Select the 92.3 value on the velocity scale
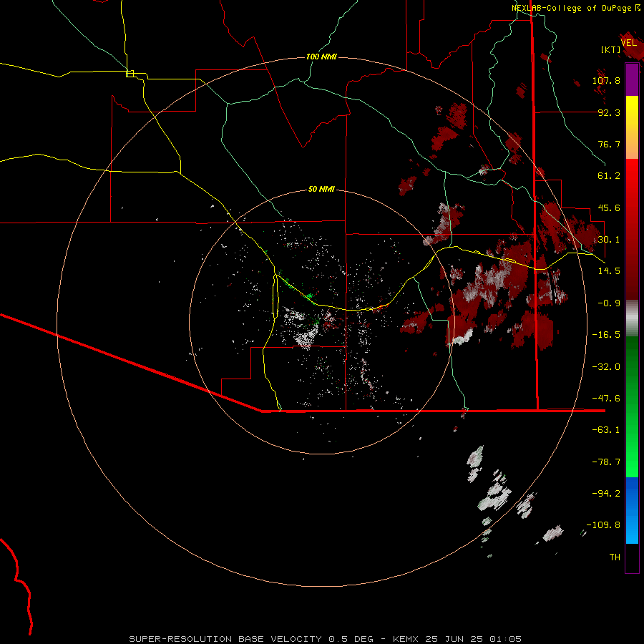The width and height of the screenshot is (644, 644). [x=609, y=112]
